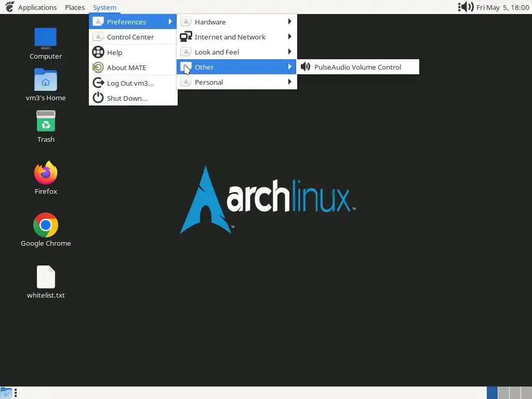Click the System menu in the panel
The width and height of the screenshot is (532, 399).
click(104, 7)
